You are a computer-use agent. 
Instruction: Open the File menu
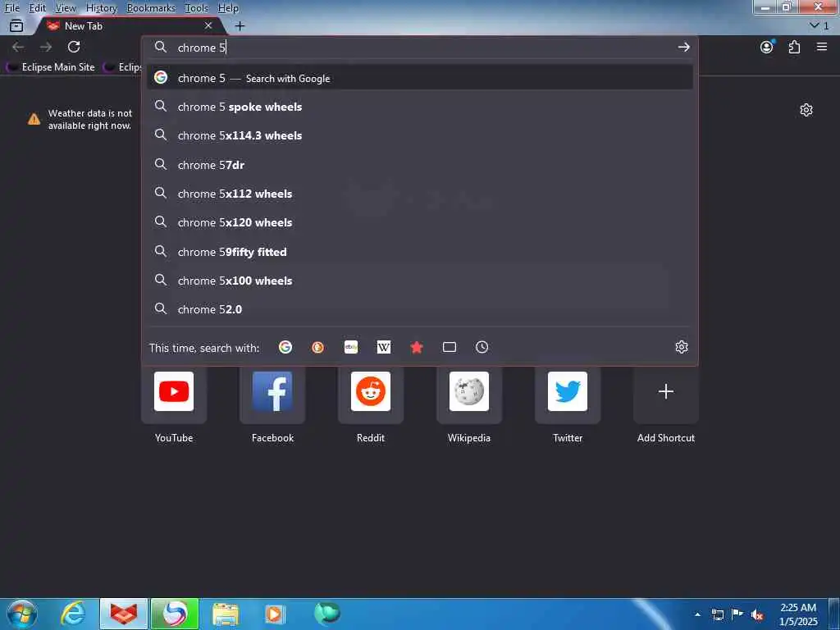coord(11,8)
